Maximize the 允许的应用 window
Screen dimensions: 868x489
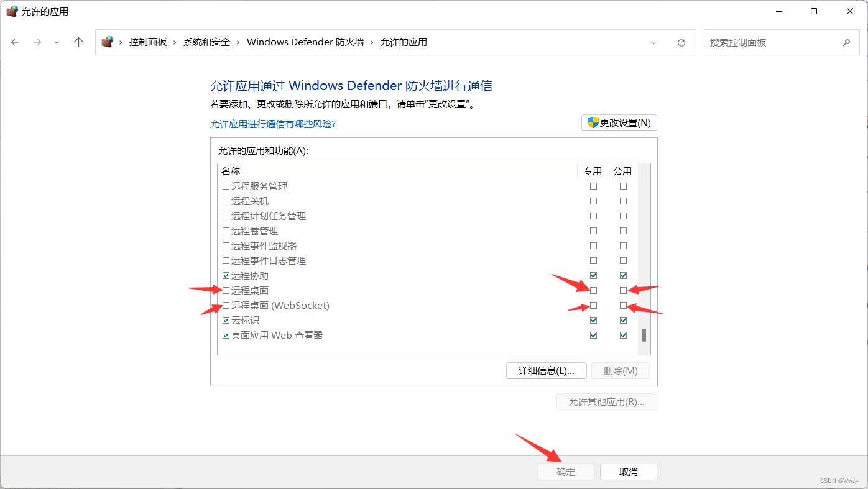(x=814, y=11)
